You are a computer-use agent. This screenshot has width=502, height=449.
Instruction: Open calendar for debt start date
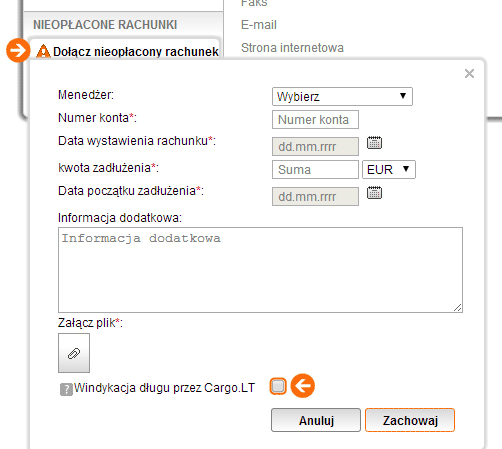(374, 193)
